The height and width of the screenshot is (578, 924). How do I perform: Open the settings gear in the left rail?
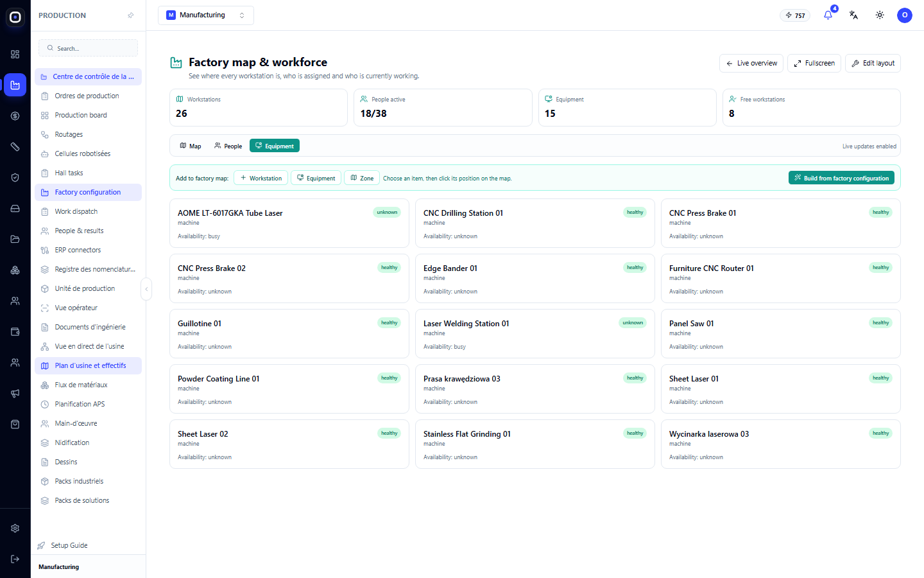pyautogui.click(x=15, y=528)
